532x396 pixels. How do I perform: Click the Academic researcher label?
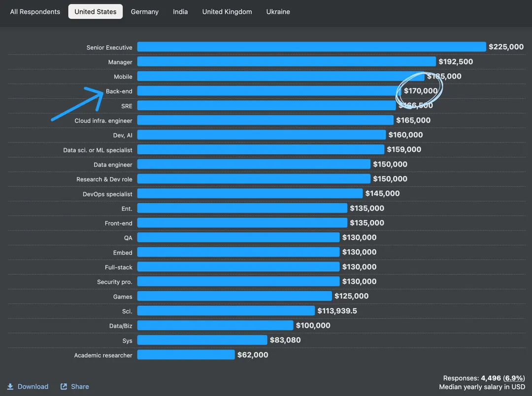point(103,355)
